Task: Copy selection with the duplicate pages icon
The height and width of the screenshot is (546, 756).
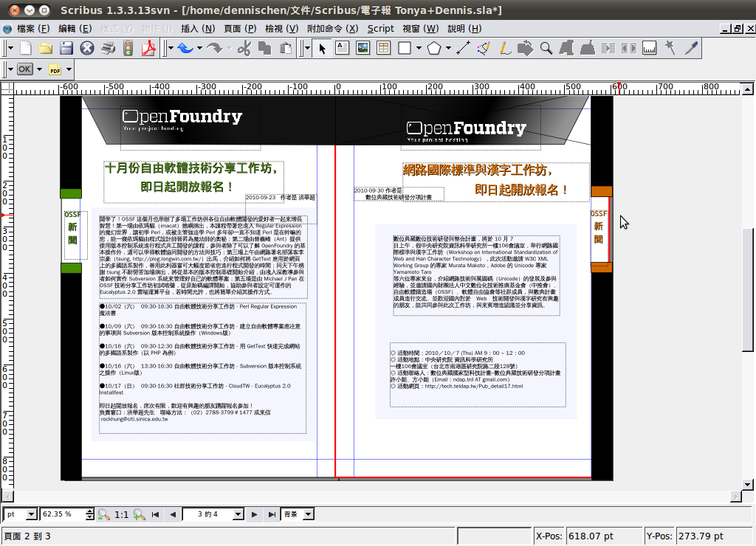Action: click(265, 48)
